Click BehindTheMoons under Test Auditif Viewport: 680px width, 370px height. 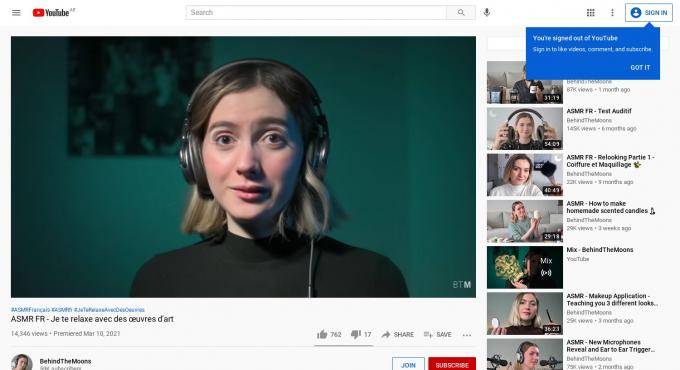click(x=589, y=120)
